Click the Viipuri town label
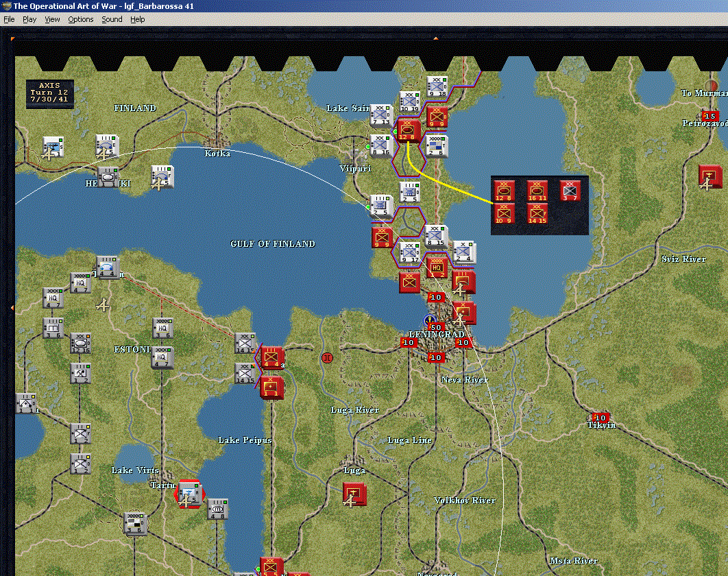Viewport: 728px width, 576px height. tap(355, 169)
